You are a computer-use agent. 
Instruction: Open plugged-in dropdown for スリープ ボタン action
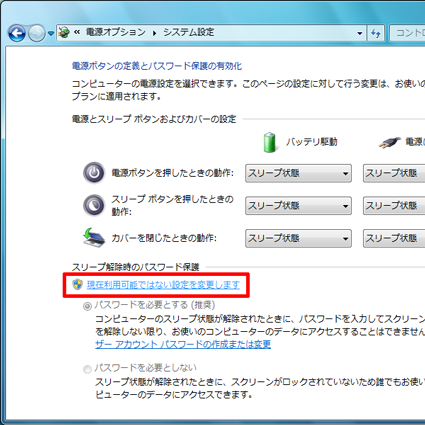[394, 206]
